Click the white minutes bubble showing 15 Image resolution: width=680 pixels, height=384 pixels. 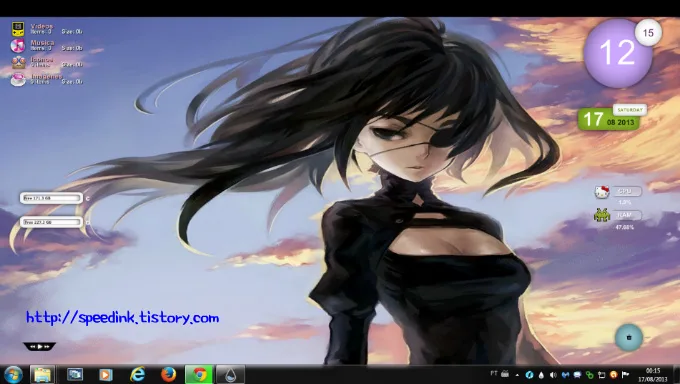pos(648,33)
